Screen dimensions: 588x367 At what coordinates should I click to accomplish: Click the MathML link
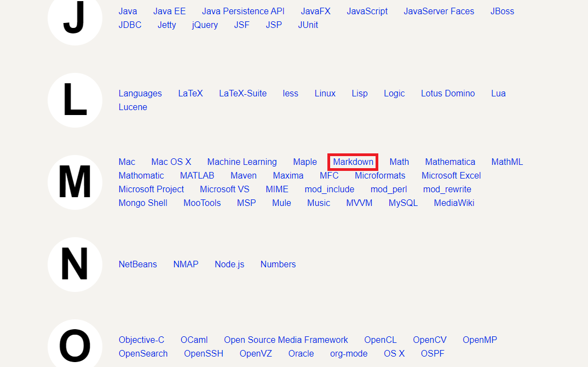point(507,162)
